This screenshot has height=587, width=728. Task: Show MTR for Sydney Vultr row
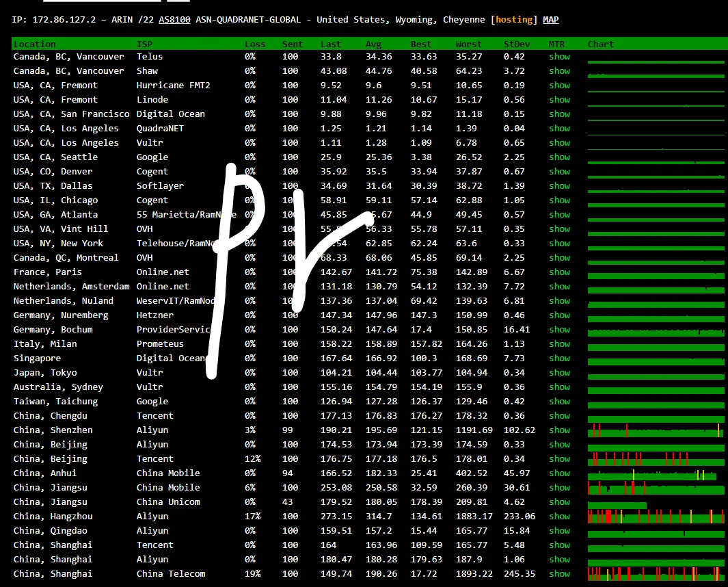(x=559, y=387)
